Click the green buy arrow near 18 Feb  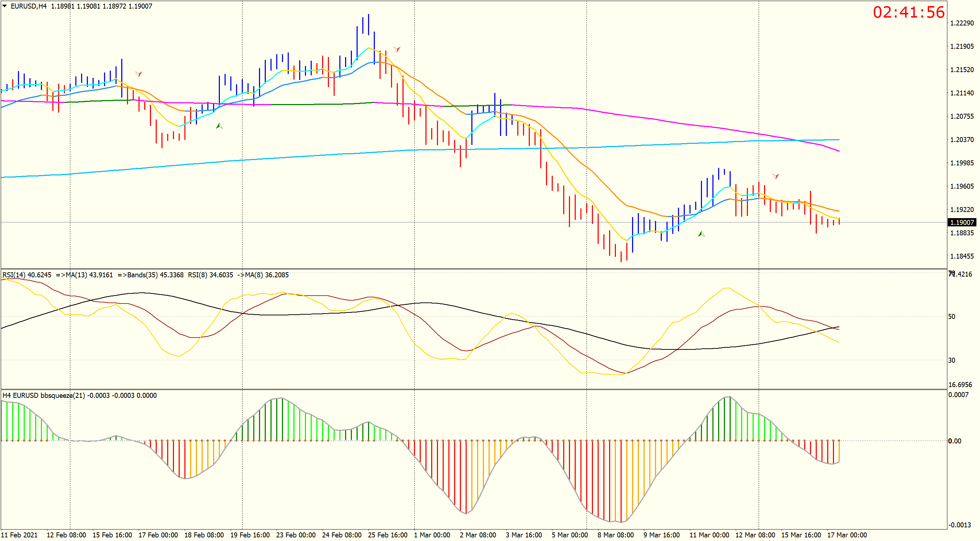(x=219, y=126)
